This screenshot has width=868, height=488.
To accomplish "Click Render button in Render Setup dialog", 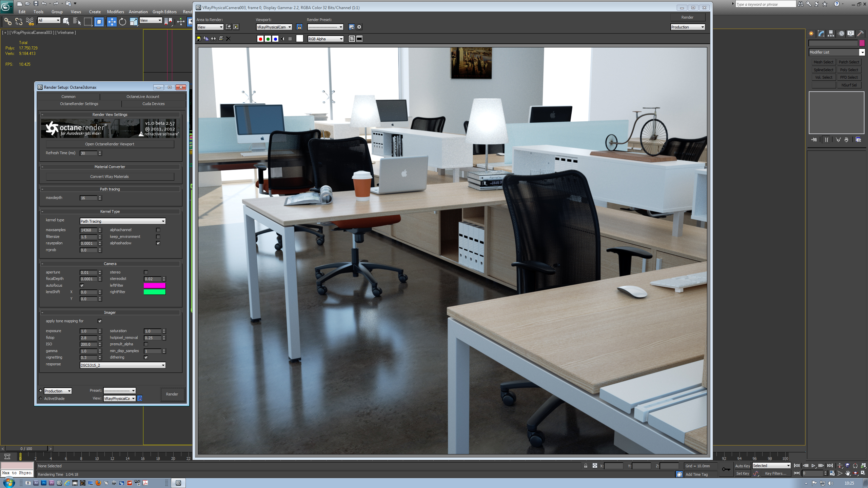I will 172,394.
